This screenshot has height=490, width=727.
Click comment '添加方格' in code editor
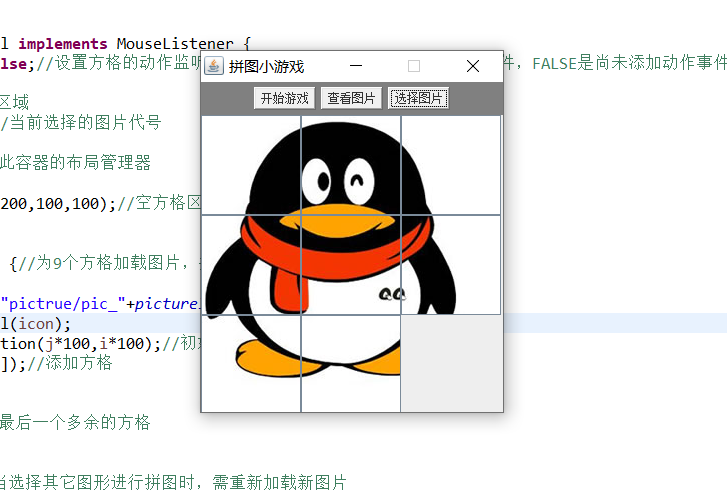(78, 363)
